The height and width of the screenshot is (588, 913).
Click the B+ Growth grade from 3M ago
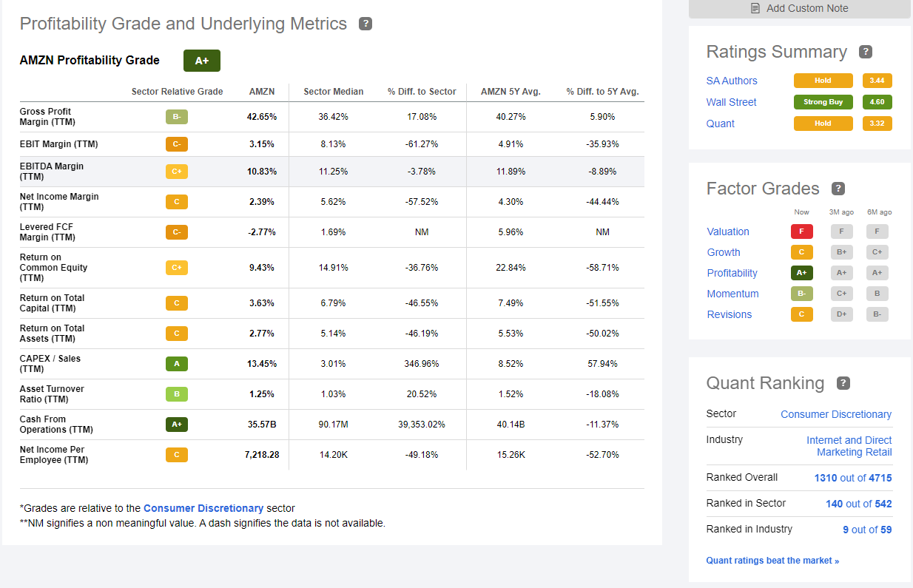click(x=841, y=252)
